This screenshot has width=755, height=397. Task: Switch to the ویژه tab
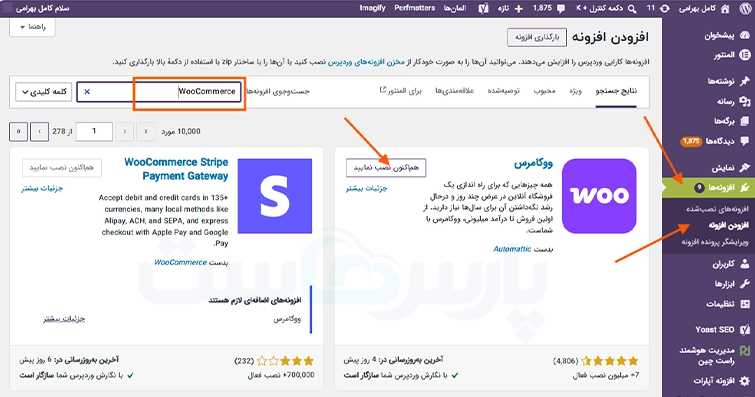575,91
